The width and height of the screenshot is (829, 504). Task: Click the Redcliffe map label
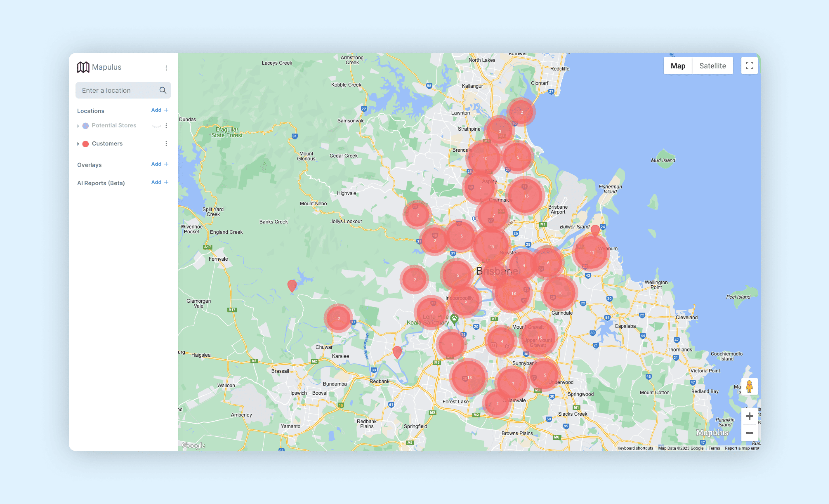560,69
